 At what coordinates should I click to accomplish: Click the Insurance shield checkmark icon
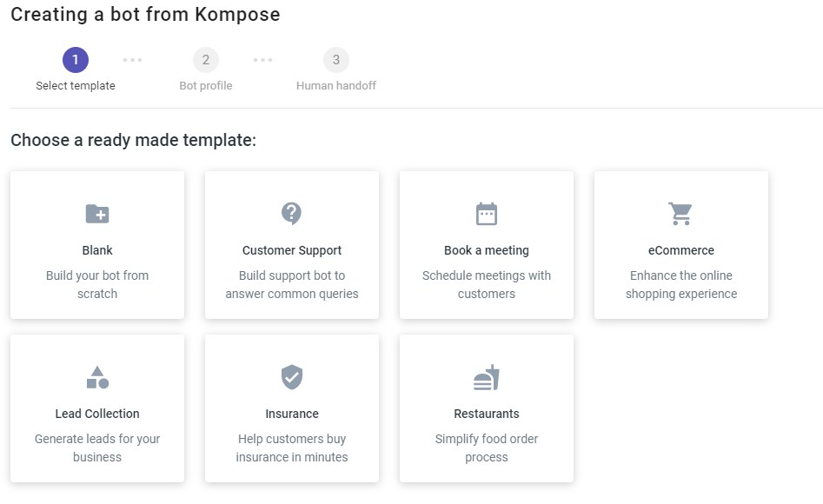point(292,377)
